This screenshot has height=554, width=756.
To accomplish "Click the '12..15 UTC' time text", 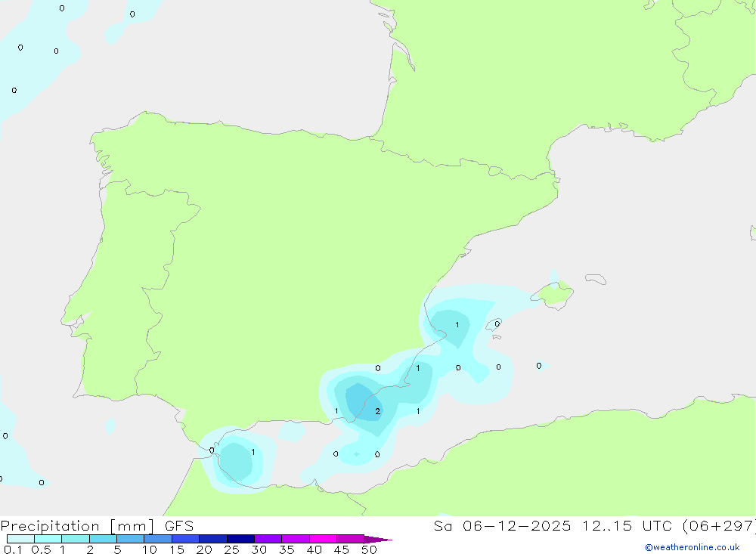I will coord(627,525).
